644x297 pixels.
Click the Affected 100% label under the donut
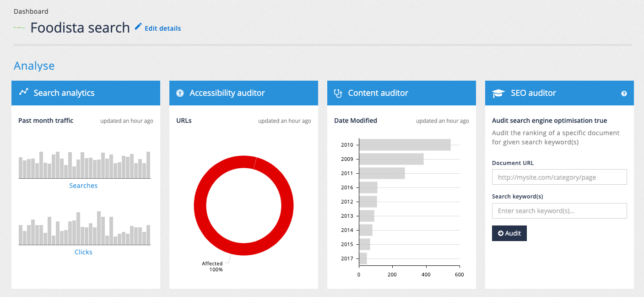(212, 266)
